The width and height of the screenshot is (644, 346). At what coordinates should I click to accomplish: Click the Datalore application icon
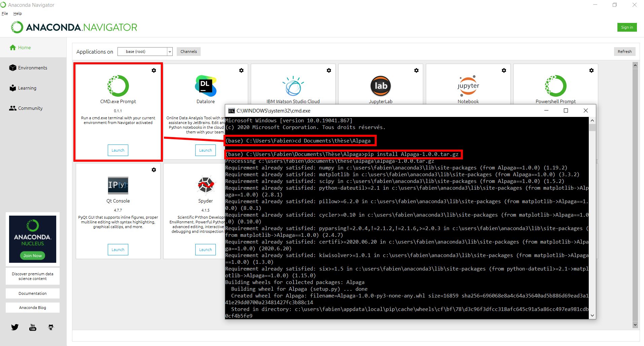(206, 86)
